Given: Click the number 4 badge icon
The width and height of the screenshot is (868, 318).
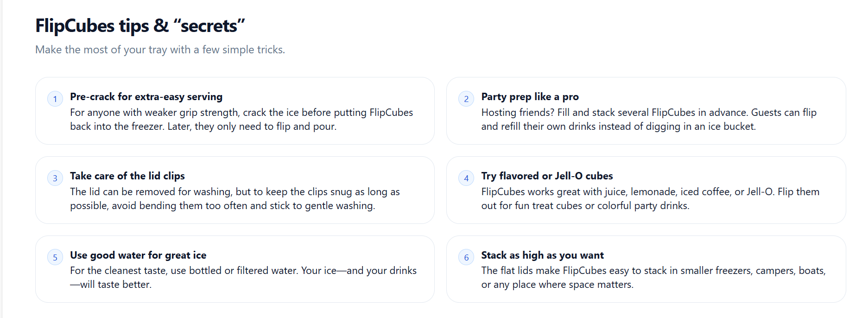Looking at the screenshot, I should click(x=466, y=178).
